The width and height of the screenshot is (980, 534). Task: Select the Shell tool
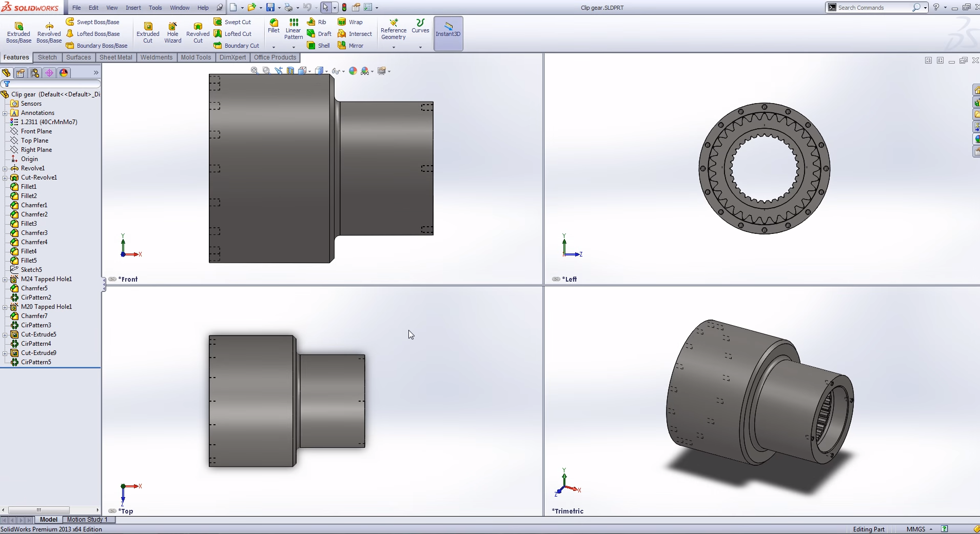click(x=319, y=46)
